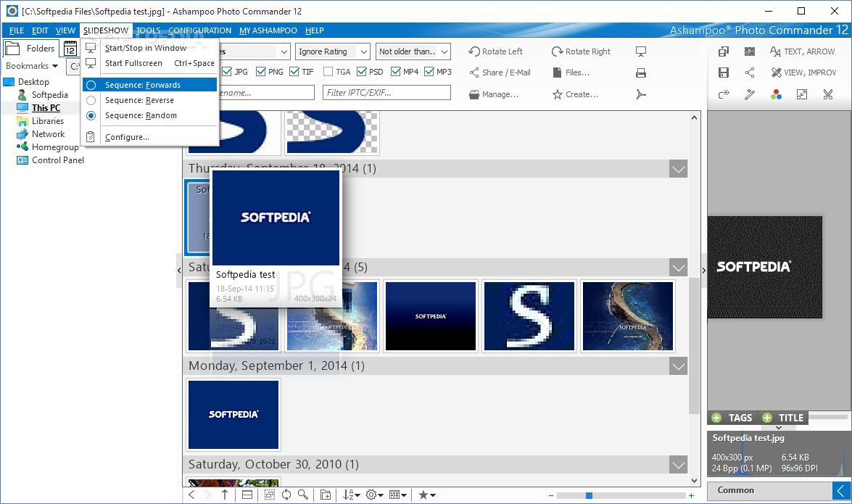
Task: Click the thumbnail size slider handle
Action: [x=589, y=495]
